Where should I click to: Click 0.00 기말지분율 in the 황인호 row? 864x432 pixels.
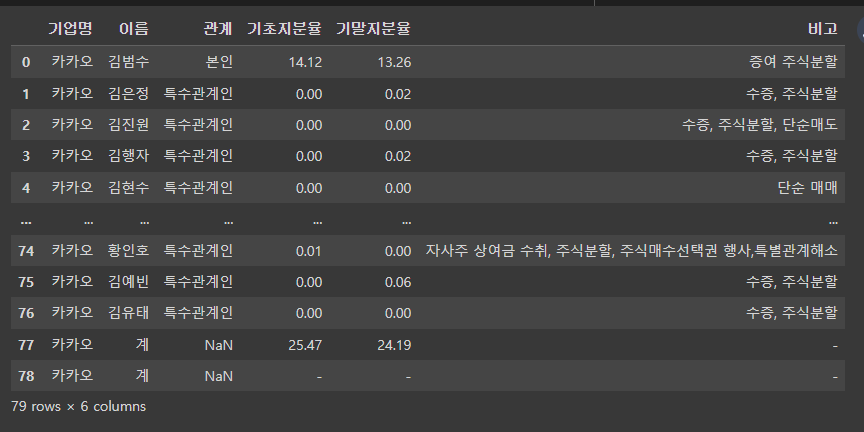click(398, 251)
